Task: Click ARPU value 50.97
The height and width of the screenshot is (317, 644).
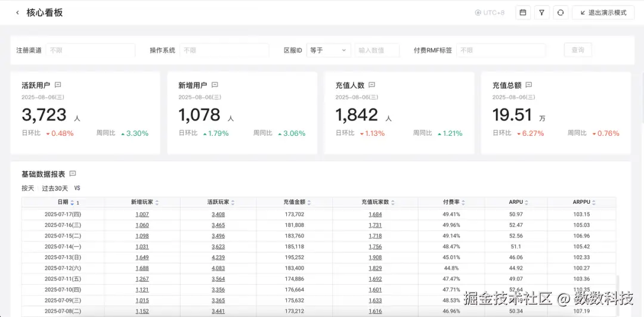Action: (x=516, y=215)
